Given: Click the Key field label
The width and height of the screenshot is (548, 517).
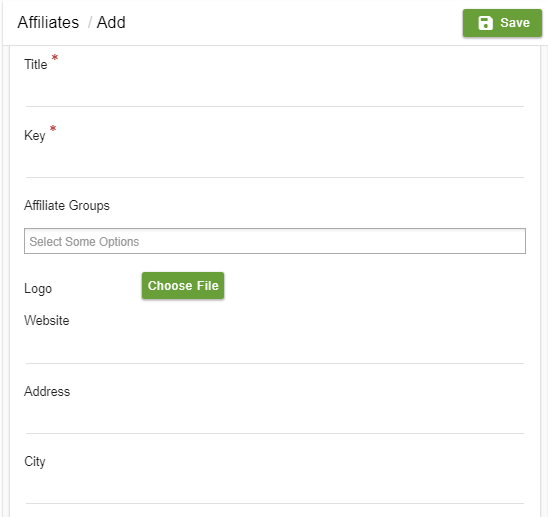Looking at the screenshot, I should point(35,136).
